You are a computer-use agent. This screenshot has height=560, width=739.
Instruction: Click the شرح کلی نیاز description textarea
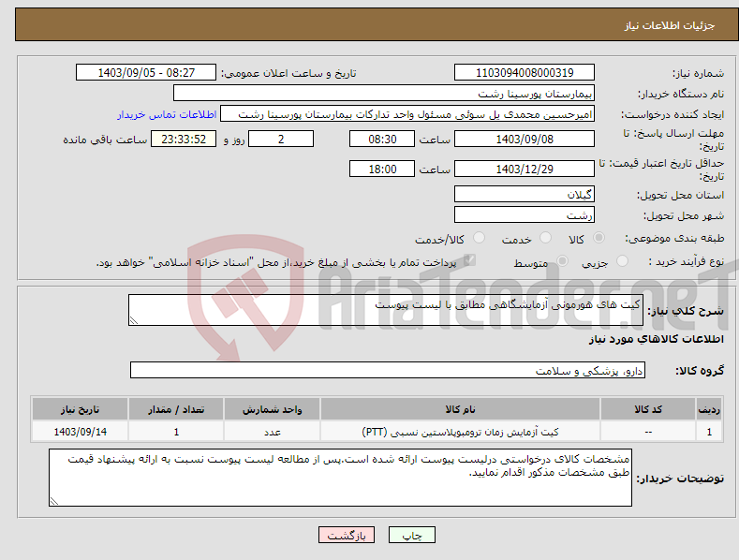coord(386,310)
